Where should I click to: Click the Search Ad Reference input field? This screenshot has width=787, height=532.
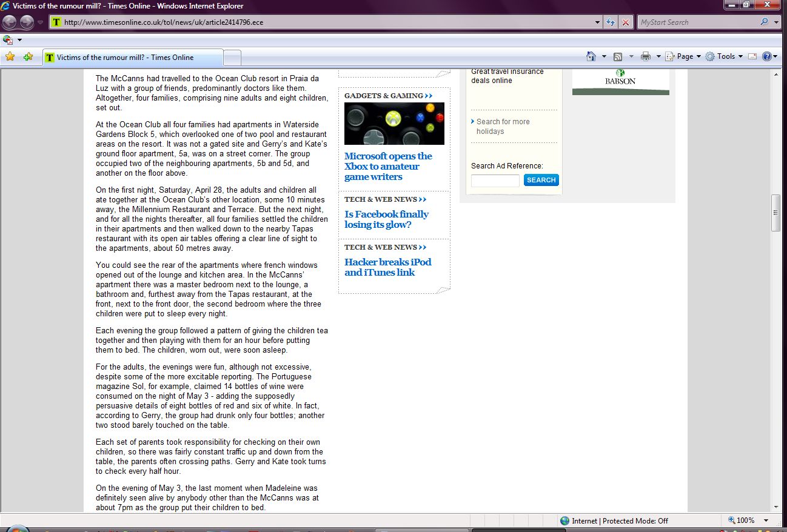495,181
